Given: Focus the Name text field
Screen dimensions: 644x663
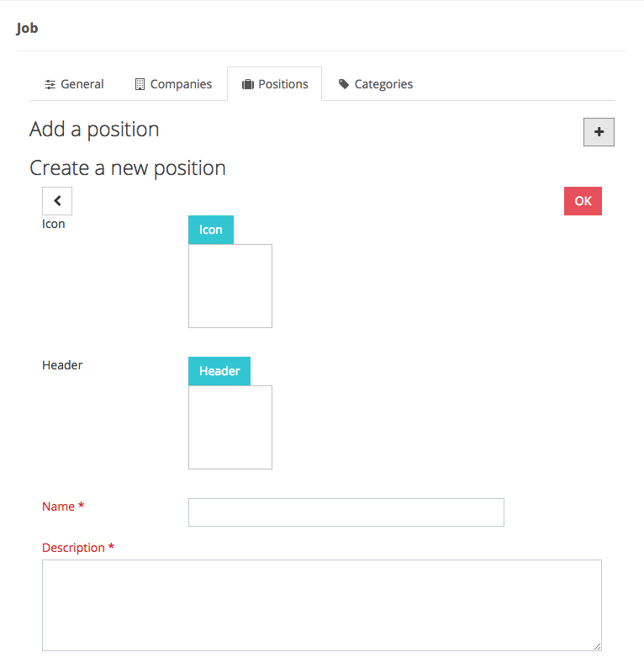Looking at the screenshot, I should [346, 512].
